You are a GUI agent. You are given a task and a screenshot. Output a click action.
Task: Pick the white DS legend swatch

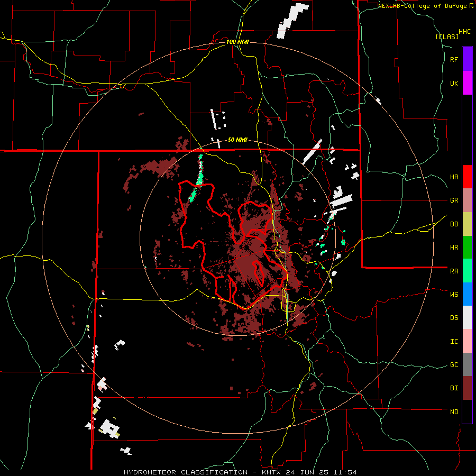point(467,317)
